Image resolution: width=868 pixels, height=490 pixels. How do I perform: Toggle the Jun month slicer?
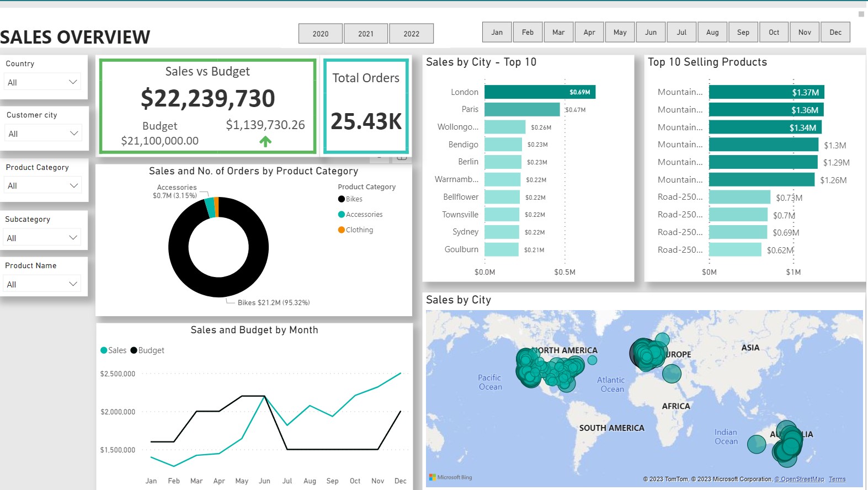pyautogui.click(x=651, y=33)
